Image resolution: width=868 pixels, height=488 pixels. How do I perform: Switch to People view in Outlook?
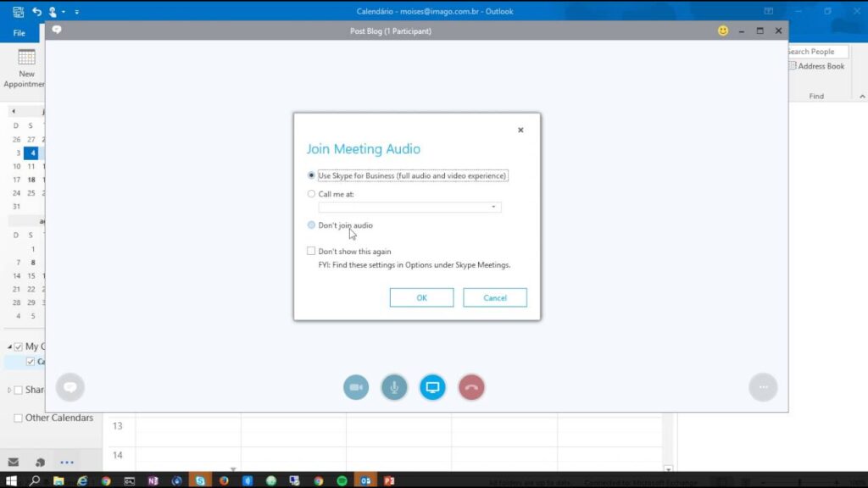click(x=40, y=462)
